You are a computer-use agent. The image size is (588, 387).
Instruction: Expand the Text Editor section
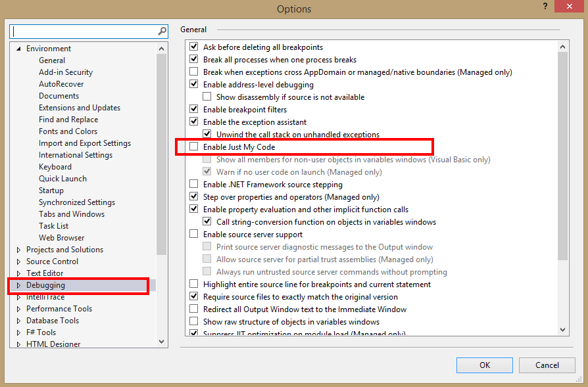(x=17, y=273)
